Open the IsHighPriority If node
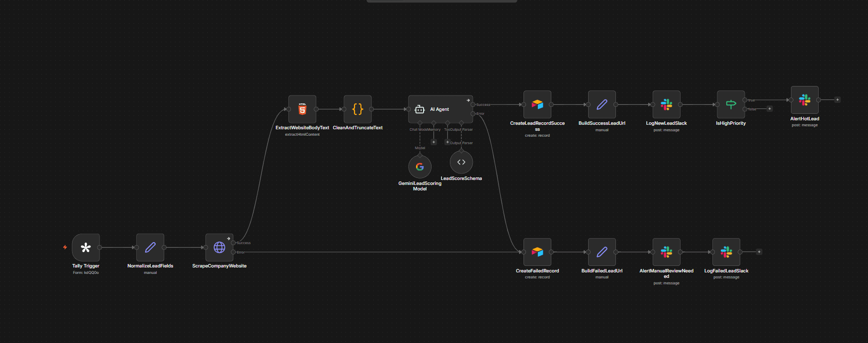 point(731,104)
